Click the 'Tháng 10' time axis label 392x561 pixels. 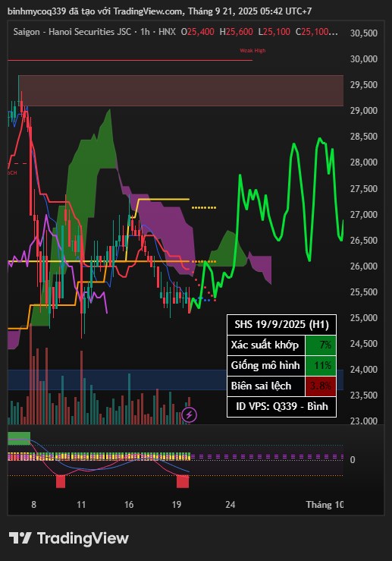[x=325, y=505]
